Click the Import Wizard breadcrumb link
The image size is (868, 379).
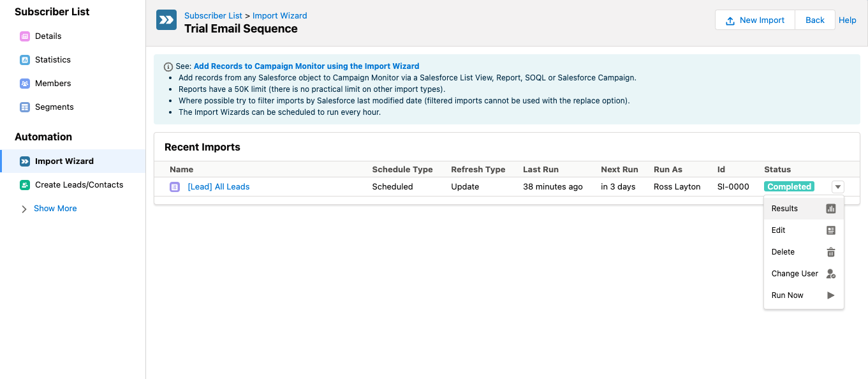tap(280, 15)
